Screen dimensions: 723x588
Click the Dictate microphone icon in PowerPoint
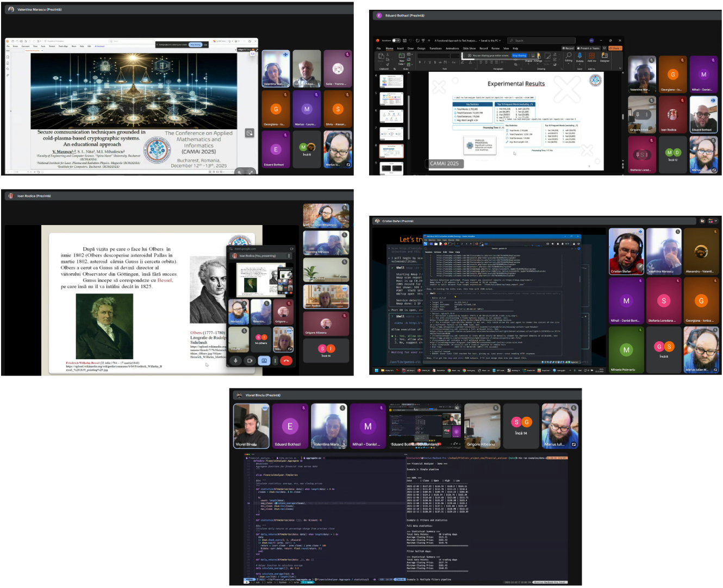point(579,57)
